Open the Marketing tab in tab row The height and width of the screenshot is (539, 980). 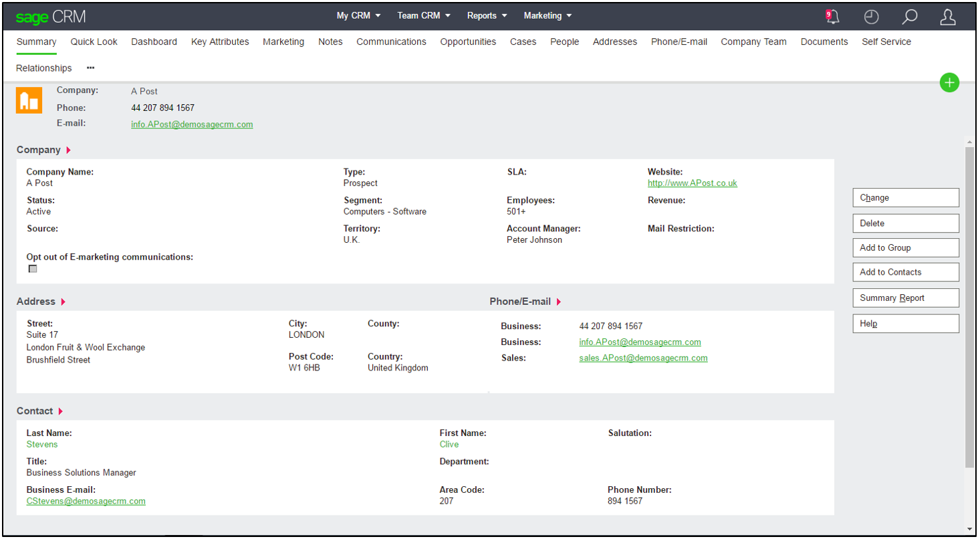click(283, 41)
